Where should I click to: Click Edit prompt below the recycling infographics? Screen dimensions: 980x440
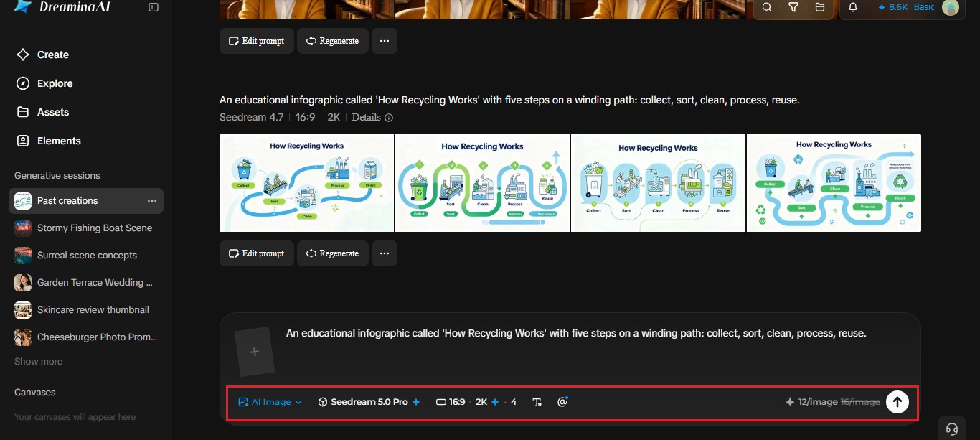pos(257,253)
